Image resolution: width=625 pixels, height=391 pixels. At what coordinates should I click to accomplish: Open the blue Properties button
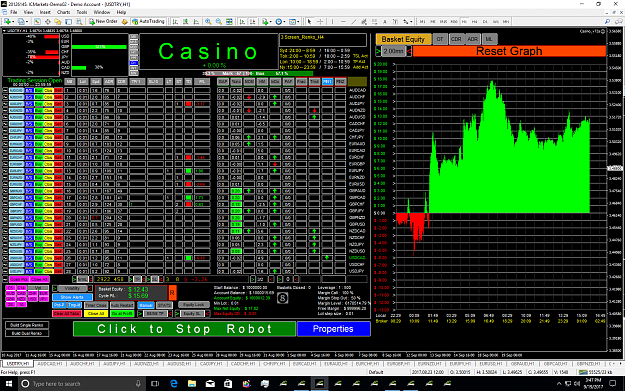pos(333,329)
